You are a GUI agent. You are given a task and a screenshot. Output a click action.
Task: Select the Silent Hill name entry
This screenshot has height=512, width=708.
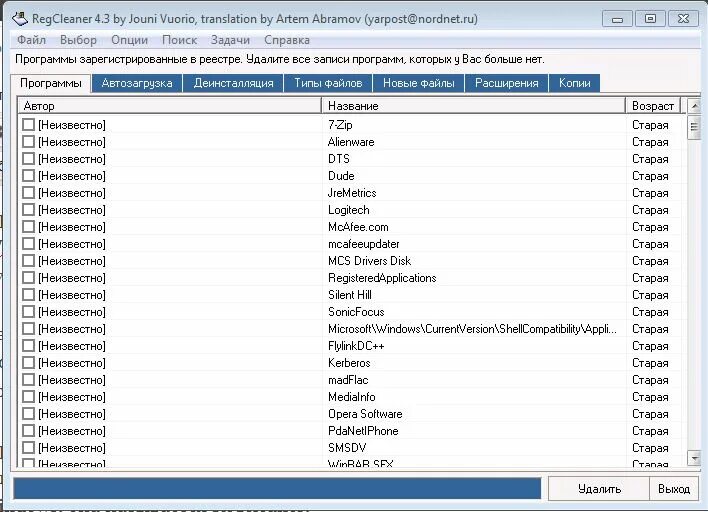(x=350, y=295)
